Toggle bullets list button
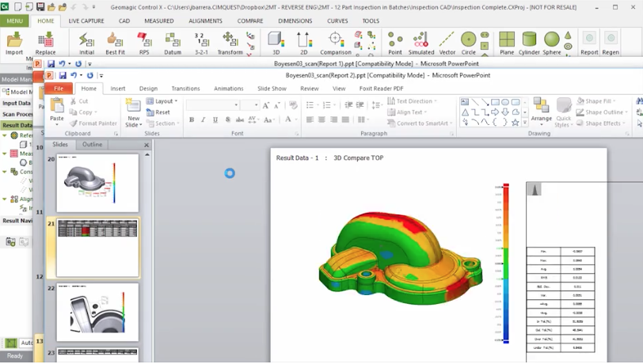Viewport: 643px width, 364px height. [312, 105]
